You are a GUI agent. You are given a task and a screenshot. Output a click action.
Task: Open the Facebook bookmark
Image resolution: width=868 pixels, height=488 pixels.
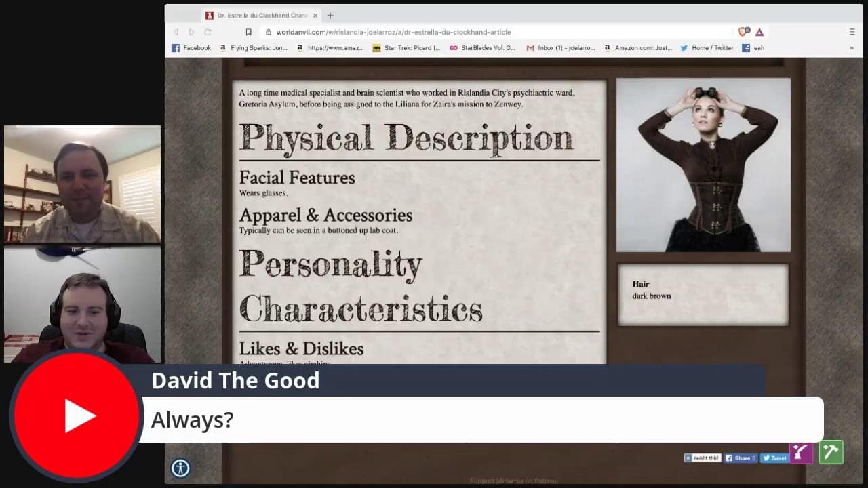(x=191, y=48)
